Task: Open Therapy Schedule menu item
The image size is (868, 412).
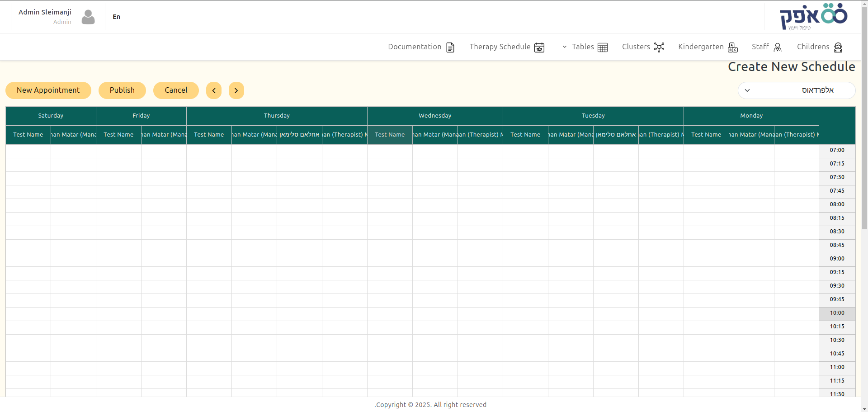Action: [x=507, y=47]
